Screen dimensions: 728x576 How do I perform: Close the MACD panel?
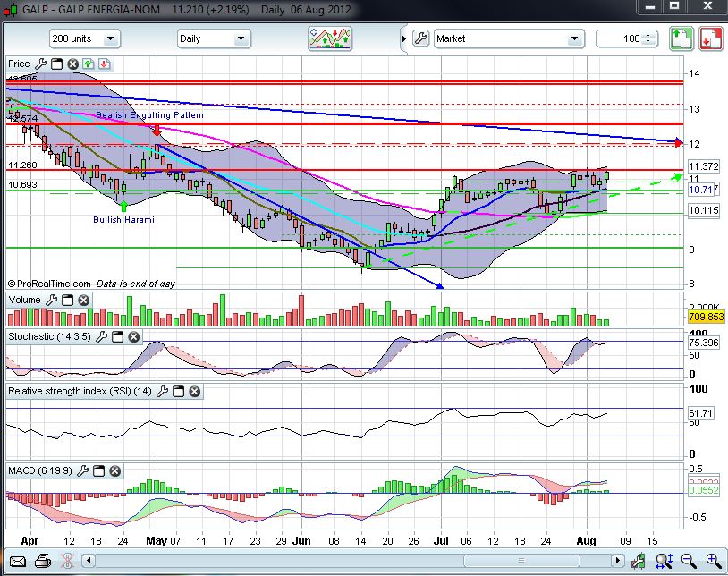tap(114, 471)
